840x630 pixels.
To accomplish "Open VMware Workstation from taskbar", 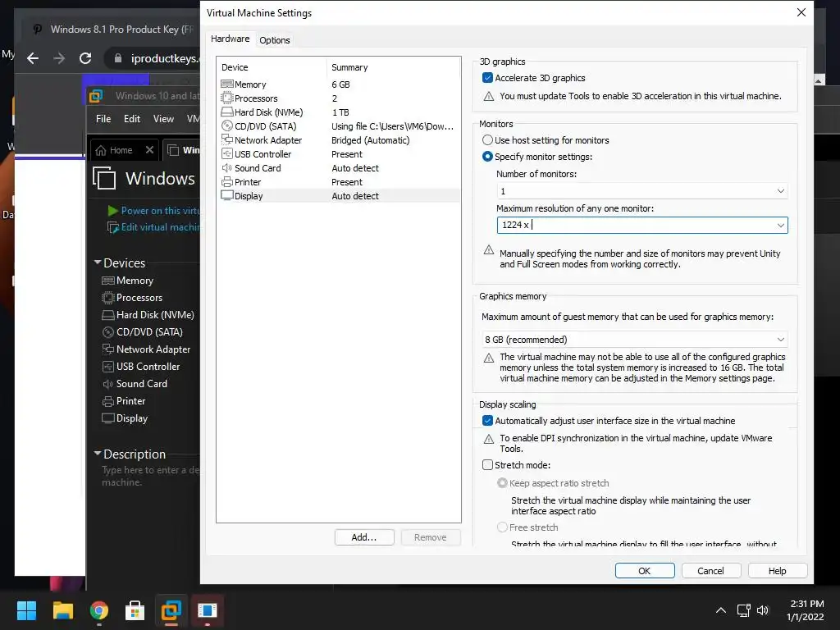I will click(x=171, y=610).
